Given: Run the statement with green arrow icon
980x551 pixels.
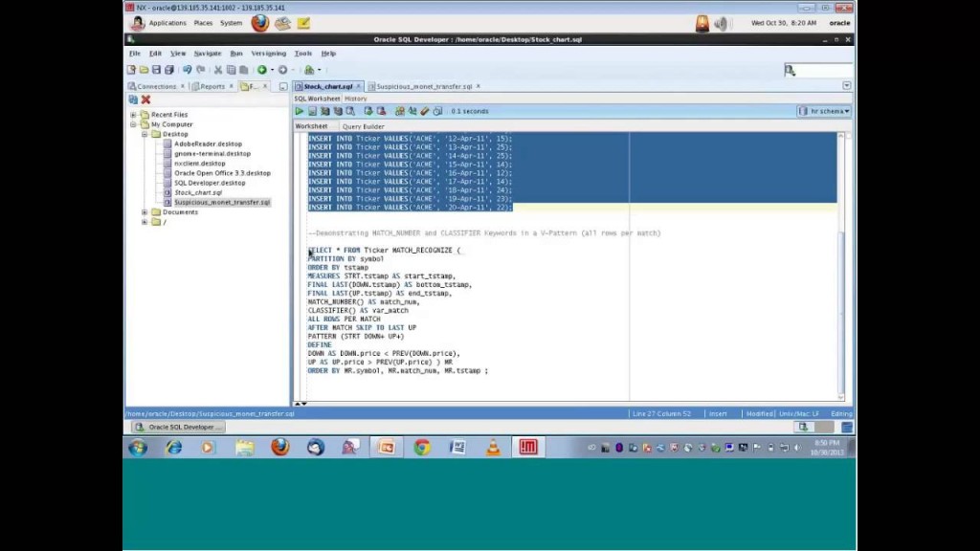Looking at the screenshot, I should click(x=300, y=111).
